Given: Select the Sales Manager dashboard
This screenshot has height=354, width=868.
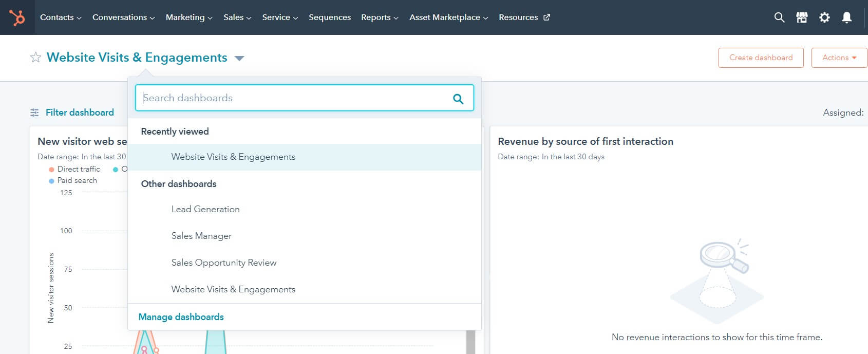Looking at the screenshot, I should (305, 236).
